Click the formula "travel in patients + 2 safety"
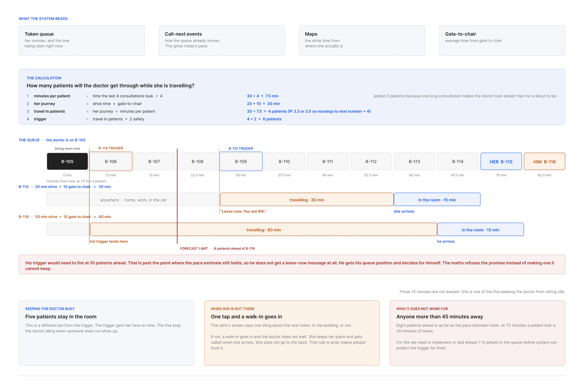Viewport: 584px width, 392px height. [x=118, y=119]
